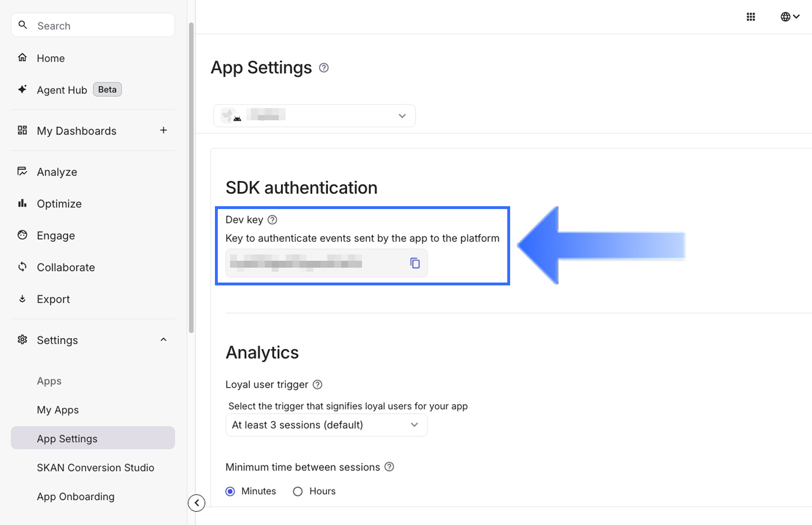The width and height of the screenshot is (812, 525).
Task: Open the Home navigation icon
Action: pyautogui.click(x=22, y=58)
